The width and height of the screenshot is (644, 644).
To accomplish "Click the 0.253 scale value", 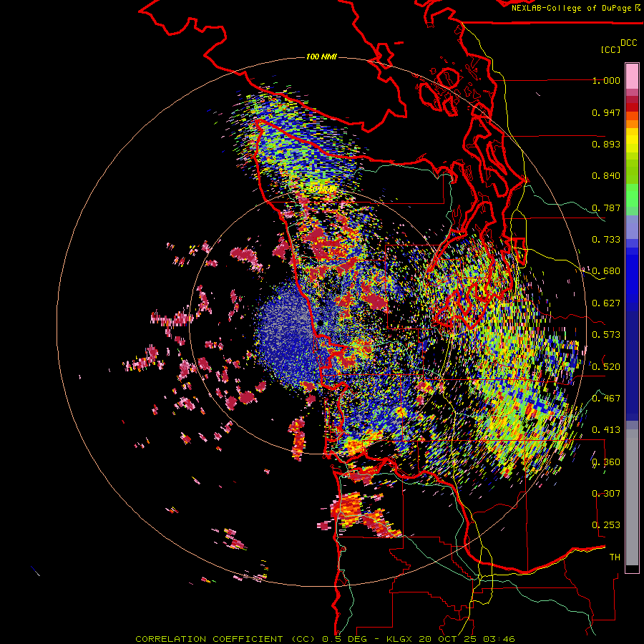I will click(606, 525).
